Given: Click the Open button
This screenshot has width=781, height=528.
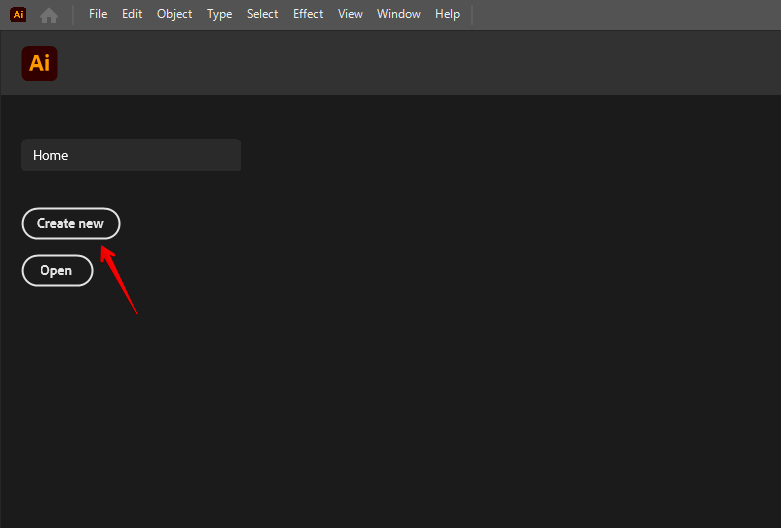Looking at the screenshot, I should pos(57,270).
